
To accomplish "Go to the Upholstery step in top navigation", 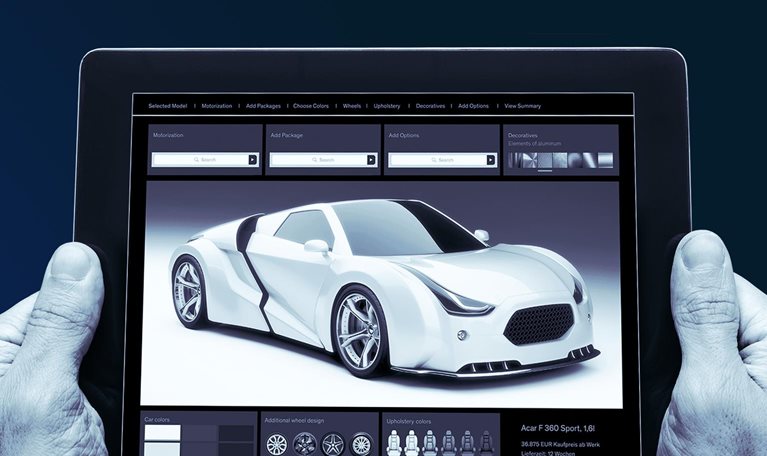I will coord(387,106).
